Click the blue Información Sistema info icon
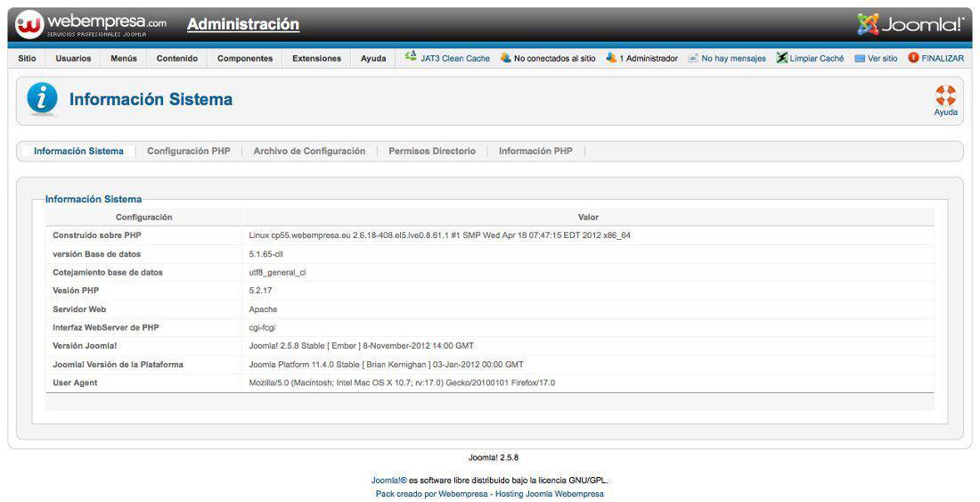Viewport: 980px width, 502px height. tap(43, 99)
